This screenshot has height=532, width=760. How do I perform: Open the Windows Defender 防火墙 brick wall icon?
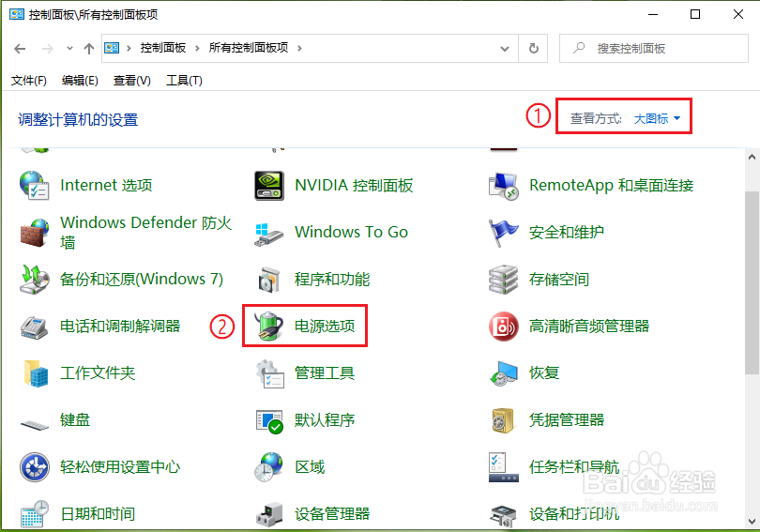point(35,232)
